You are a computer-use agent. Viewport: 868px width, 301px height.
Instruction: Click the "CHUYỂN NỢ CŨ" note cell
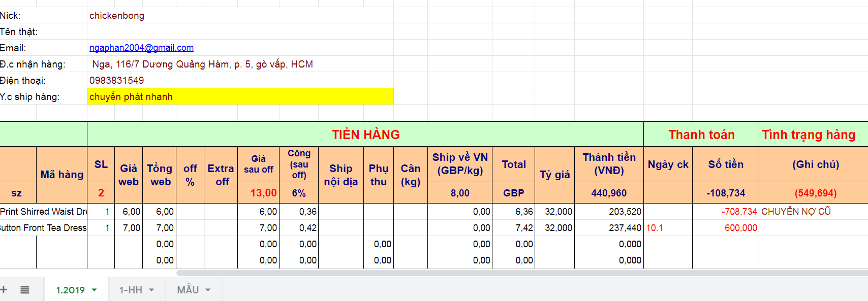[796, 212]
